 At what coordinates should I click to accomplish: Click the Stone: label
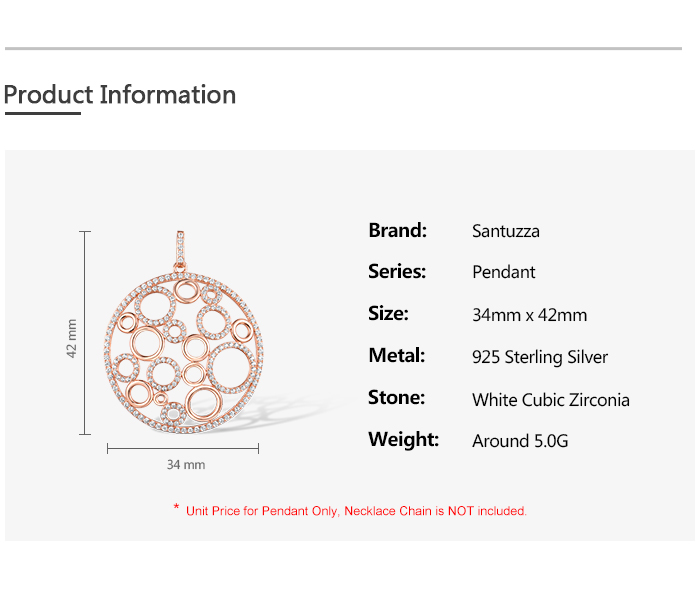pos(396,398)
